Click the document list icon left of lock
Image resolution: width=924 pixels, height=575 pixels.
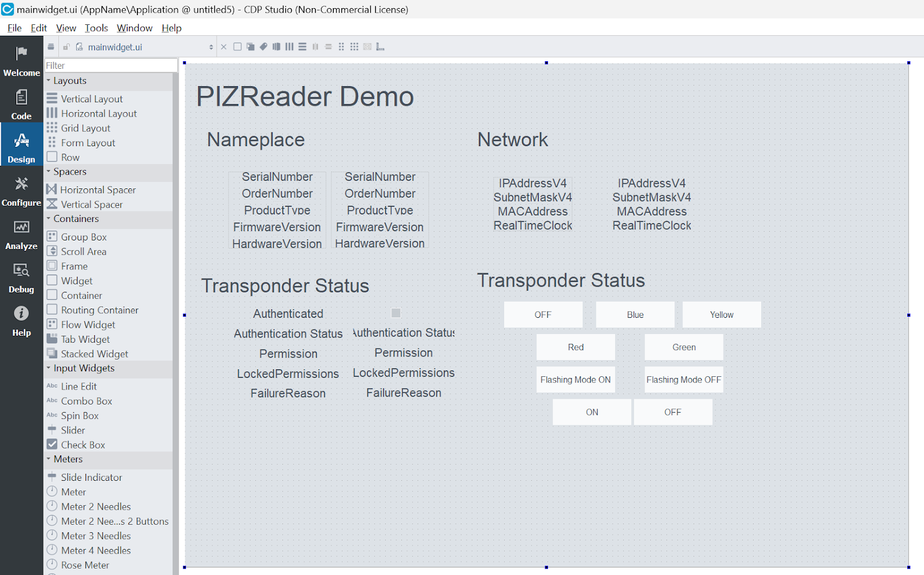[51, 47]
